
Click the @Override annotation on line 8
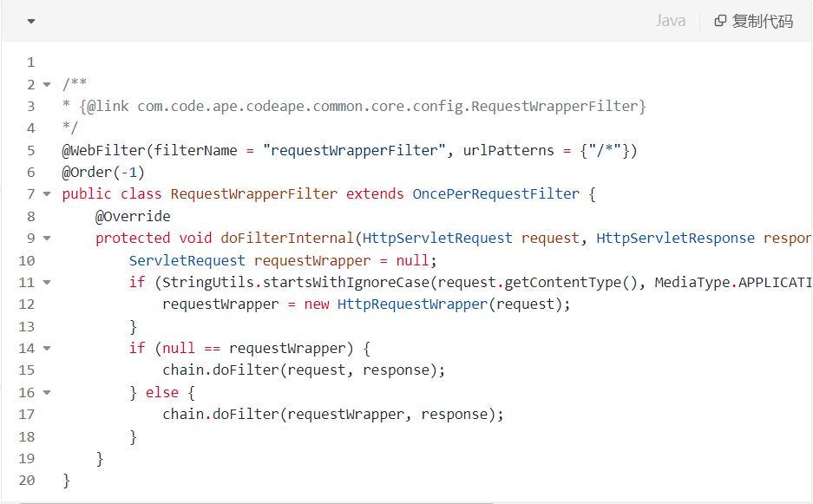point(133,216)
